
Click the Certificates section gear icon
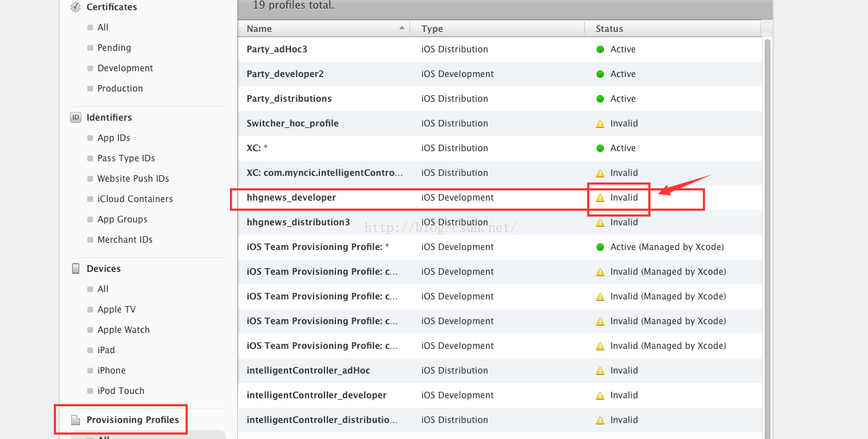[75, 7]
